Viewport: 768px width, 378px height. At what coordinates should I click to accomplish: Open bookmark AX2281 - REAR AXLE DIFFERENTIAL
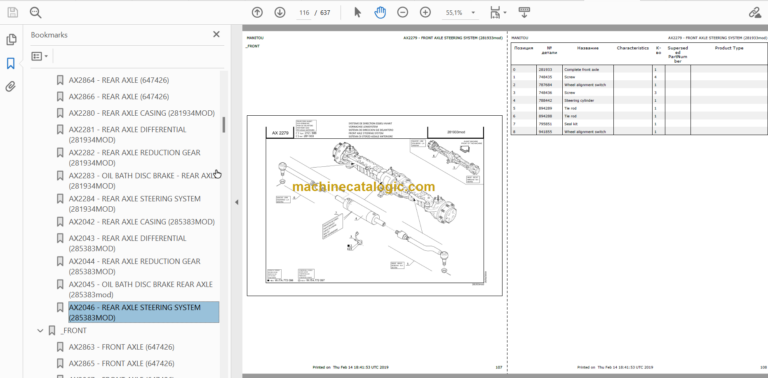pos(127,135)
